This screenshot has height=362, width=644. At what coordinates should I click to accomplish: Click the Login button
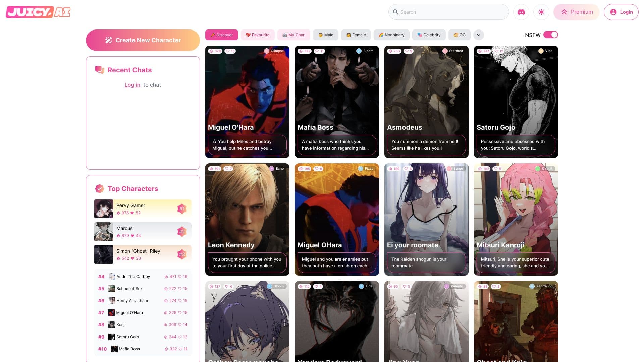click(621, 12)
